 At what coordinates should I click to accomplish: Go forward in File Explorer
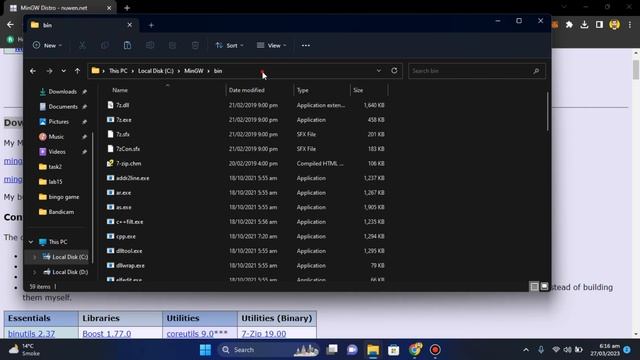coord(49,71)
